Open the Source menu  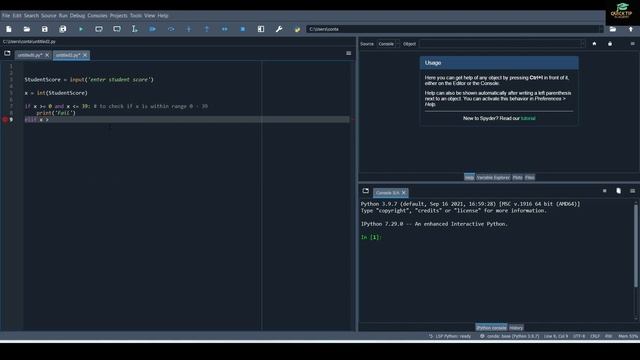[x=49, y=16]
